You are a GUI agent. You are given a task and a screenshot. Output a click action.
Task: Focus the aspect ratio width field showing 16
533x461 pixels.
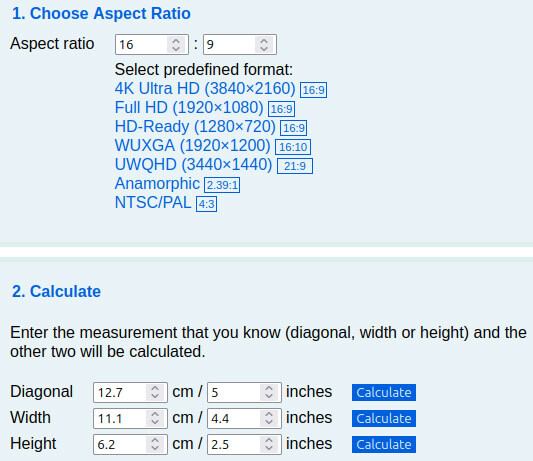pyautogui.click(x=152, y=45)
